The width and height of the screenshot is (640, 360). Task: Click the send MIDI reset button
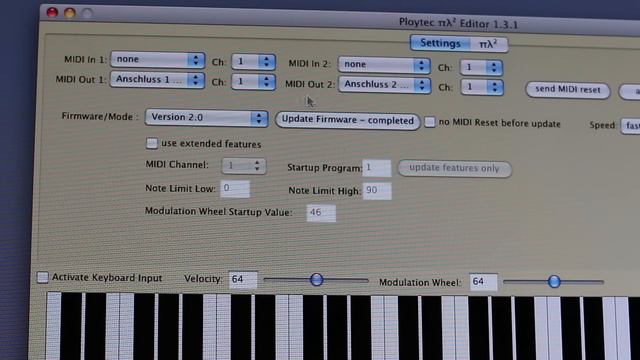coord(568,90)
